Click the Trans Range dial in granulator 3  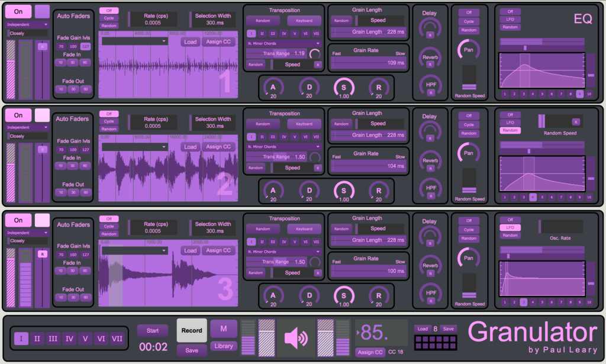[x=315, y=262]
